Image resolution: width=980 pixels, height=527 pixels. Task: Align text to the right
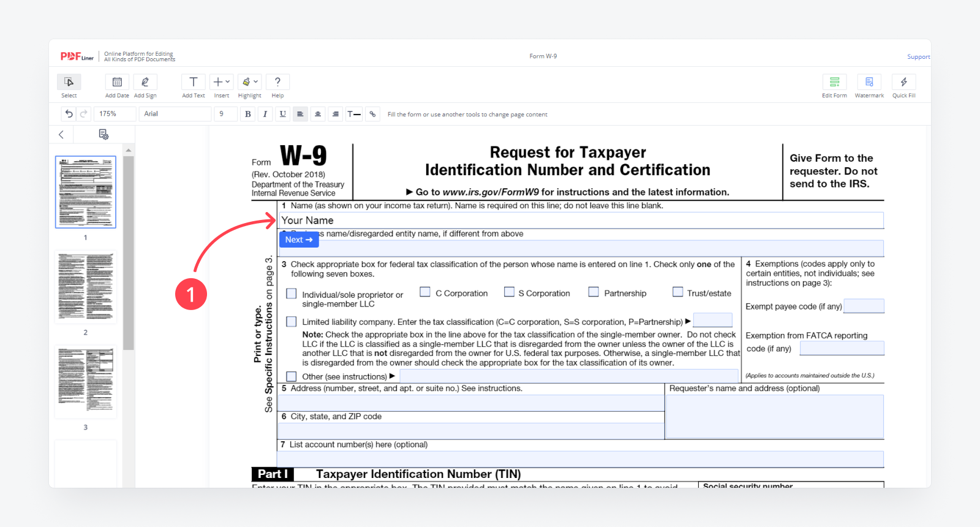tap(335, 114)
